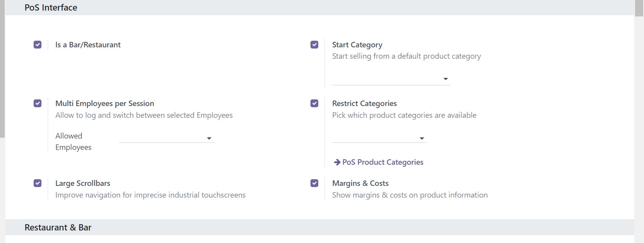Click the Restrict Categories selection field
This screenshot has width=644, height=243.
379,138
